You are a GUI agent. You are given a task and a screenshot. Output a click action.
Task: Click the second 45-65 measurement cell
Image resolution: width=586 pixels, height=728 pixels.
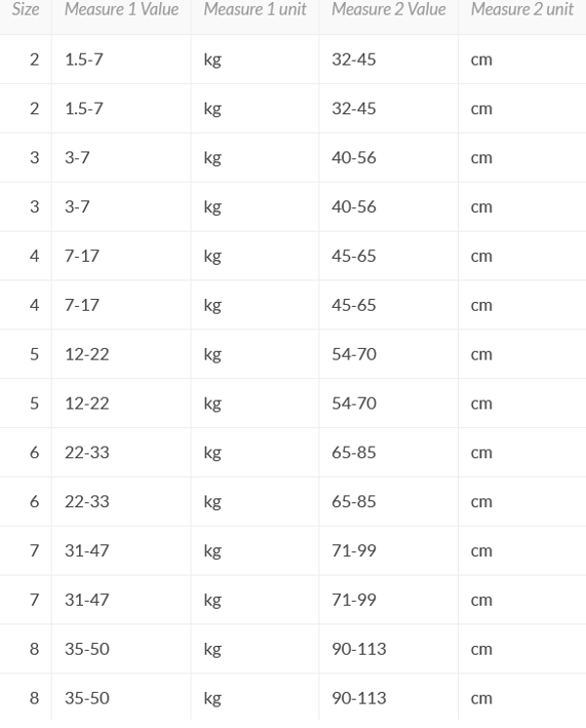click(354, 305)
